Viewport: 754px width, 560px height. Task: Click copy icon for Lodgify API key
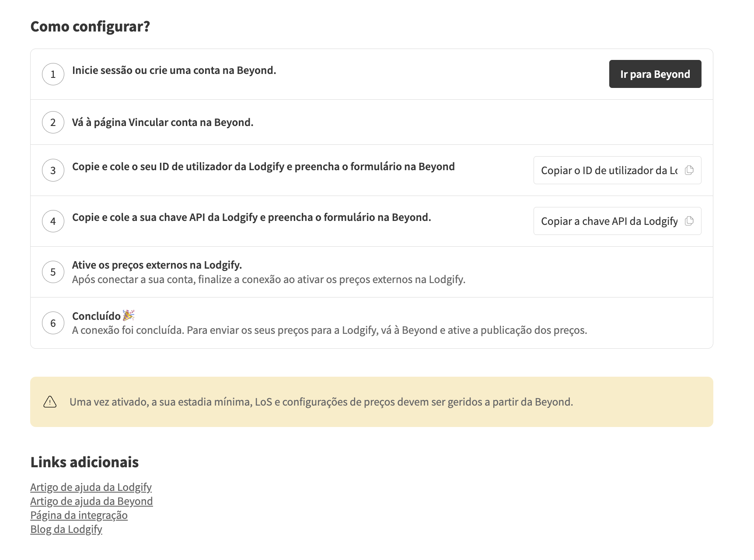point(689,221)
